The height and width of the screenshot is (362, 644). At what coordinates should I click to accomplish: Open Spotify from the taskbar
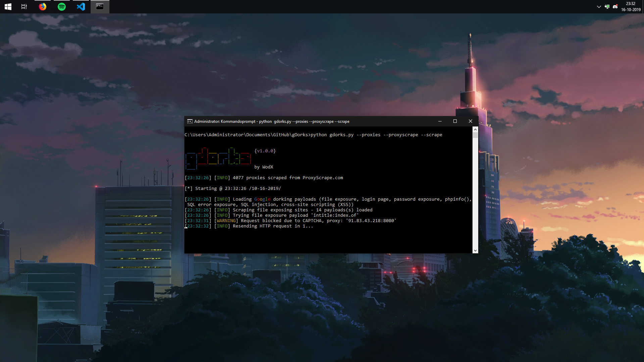click(62, 7)
